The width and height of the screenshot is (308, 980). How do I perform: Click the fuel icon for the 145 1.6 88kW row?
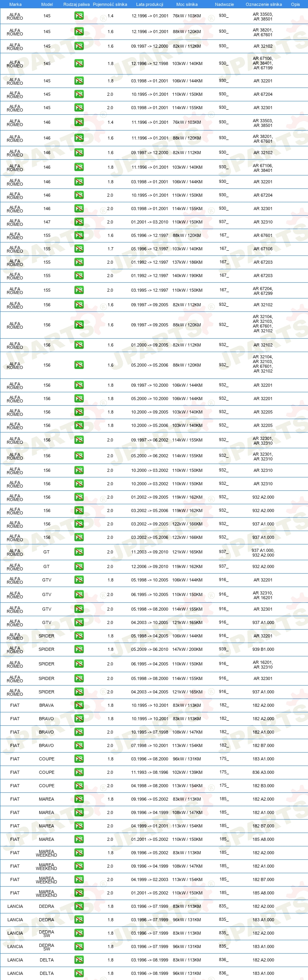coord(79,32)
